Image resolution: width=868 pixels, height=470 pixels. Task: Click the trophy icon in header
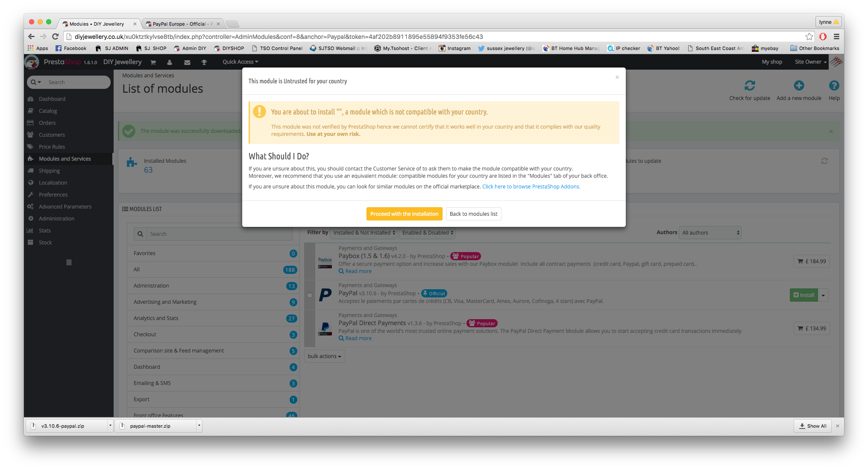coord(204,62)
